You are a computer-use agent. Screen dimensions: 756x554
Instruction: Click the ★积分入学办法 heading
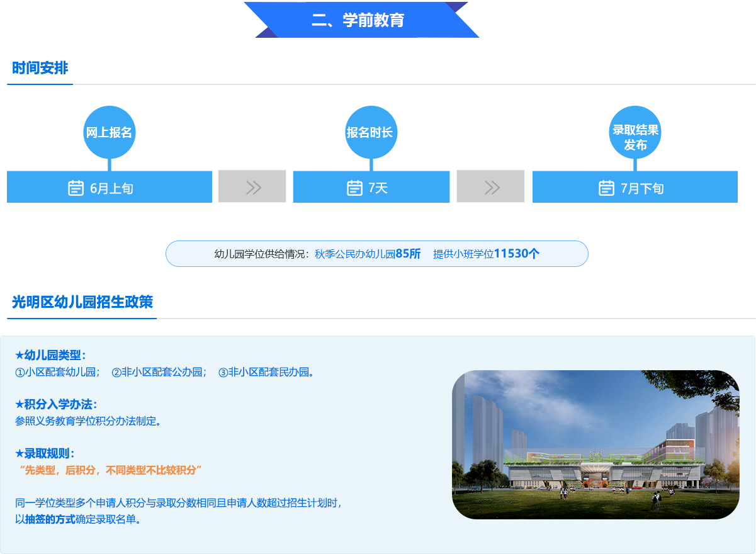click(x=56, y=405)
